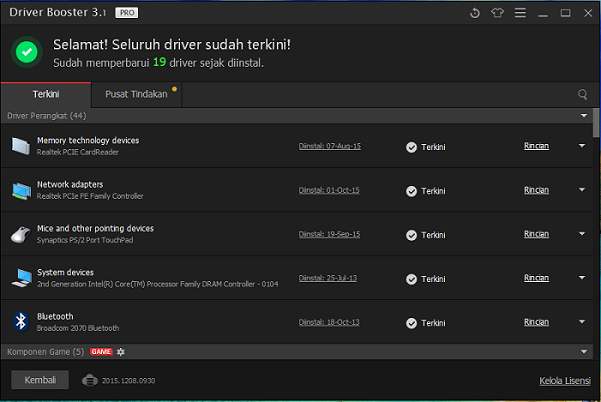This screenshot has width=601, height=402.
Task: Open Rincian link for DRAM Controller row
Action: pyautogui.click(x=536, y=278)
